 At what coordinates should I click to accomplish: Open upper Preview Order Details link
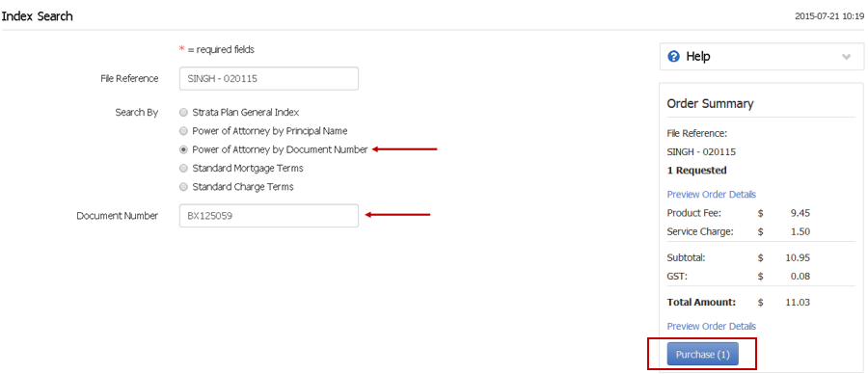(x=712, y=194)
